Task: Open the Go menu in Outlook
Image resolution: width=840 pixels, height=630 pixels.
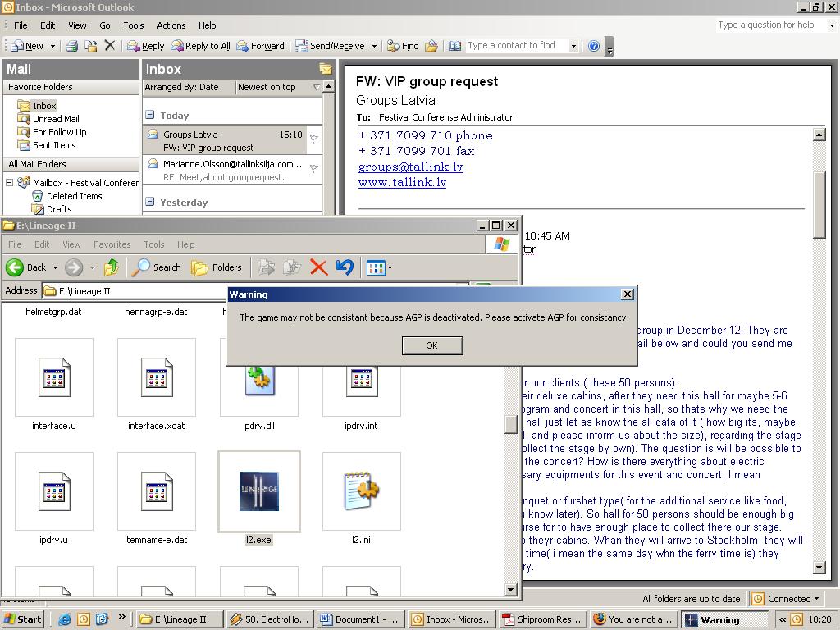Action: [x=104, y=25]
